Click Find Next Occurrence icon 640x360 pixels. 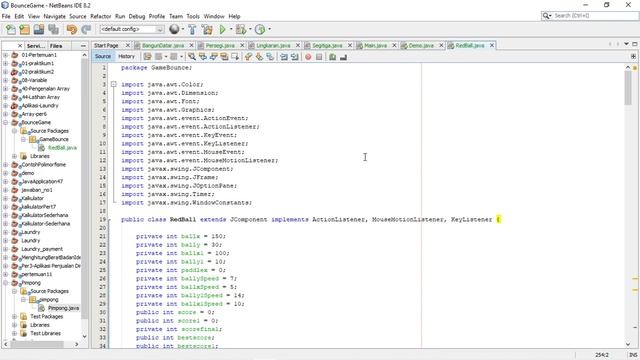point(213,57)
